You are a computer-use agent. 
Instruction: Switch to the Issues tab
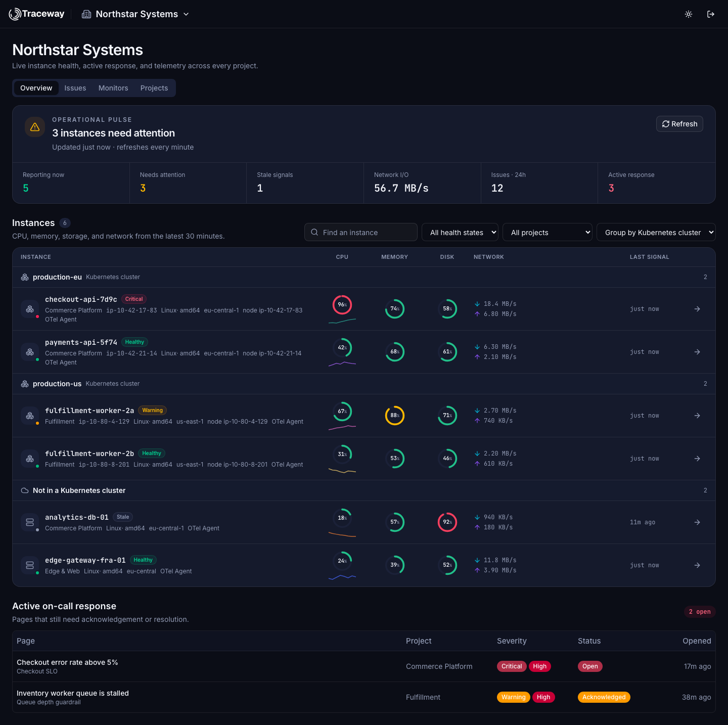point(75,88)
